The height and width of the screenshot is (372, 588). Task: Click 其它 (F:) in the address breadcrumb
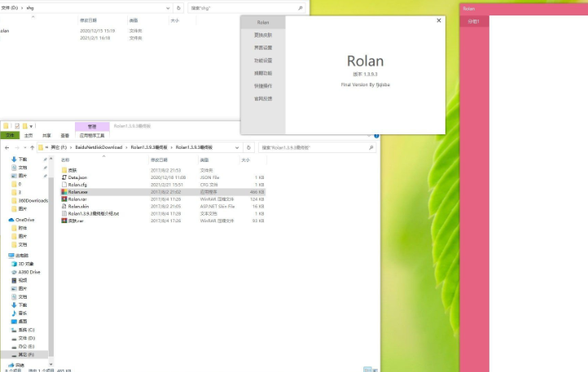click(x=59, y=147)
